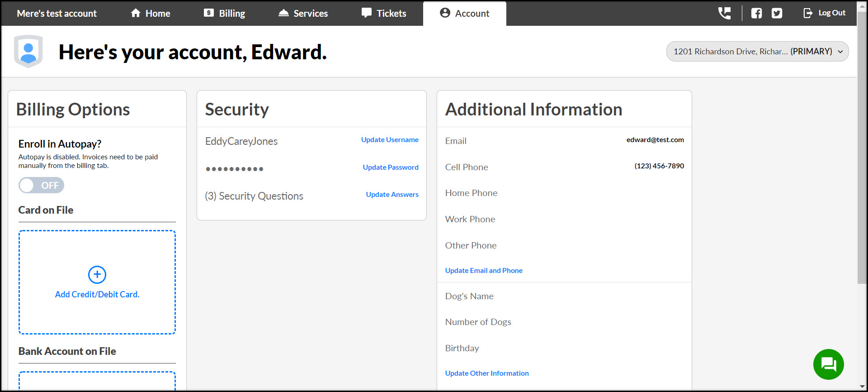Click the Home Phone label
Image resolution: width=868 pixels, height=392 pixels.
471,193
